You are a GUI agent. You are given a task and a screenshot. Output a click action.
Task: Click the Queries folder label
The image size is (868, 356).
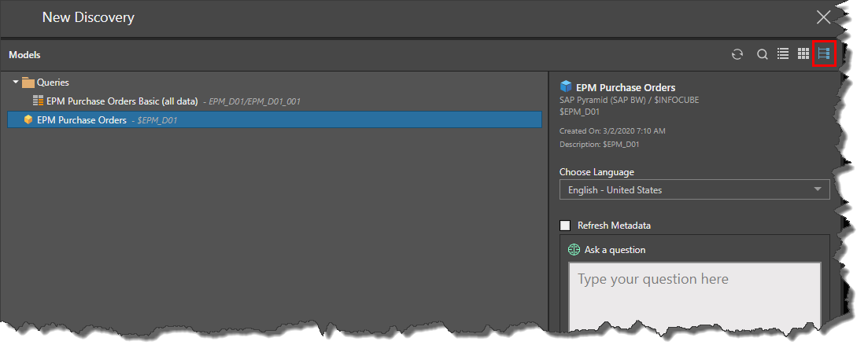coord(54,83)
